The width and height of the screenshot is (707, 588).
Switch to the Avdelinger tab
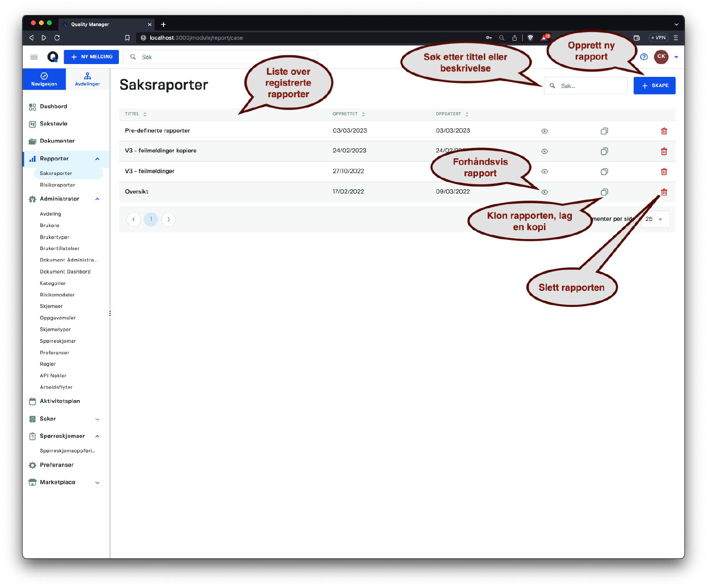tap(87, 79)
